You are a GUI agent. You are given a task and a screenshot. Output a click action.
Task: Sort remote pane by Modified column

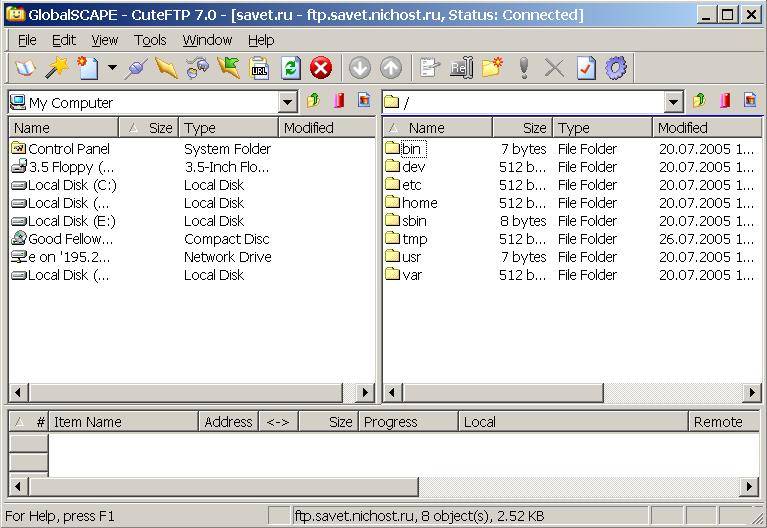pyautogui.click(x=706, y=128)
